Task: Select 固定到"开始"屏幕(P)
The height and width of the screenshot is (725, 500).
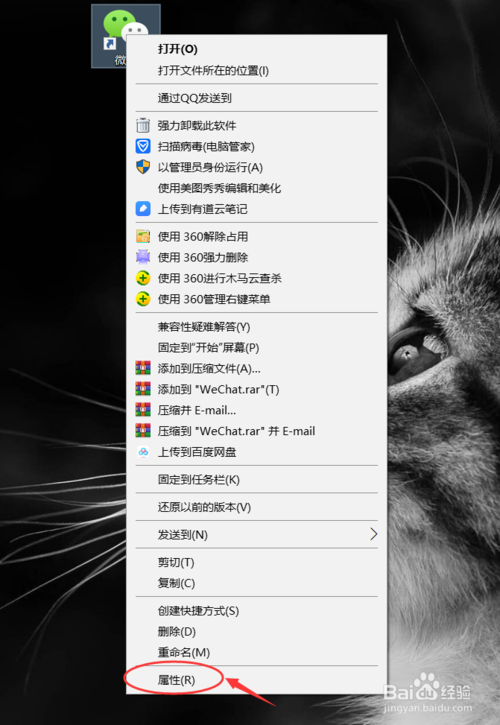Action: (x=256, y=348)
